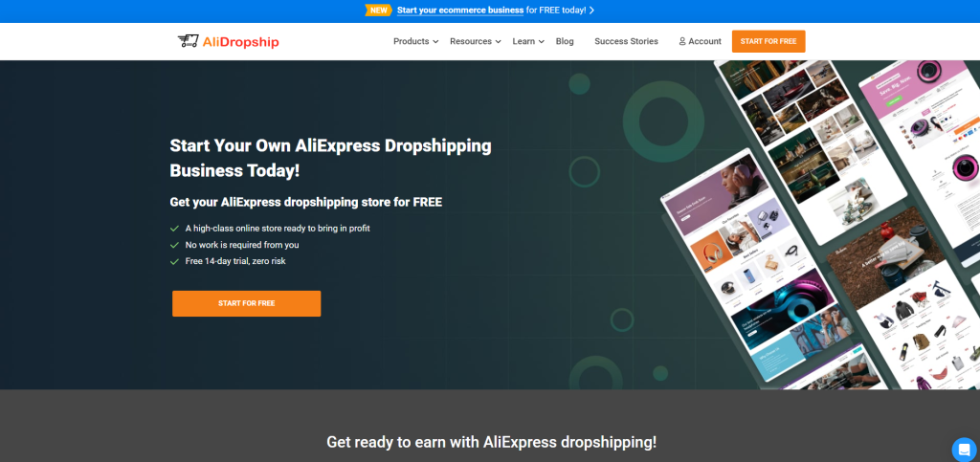Open the Blog page
Screen dimensions: 980x462
click(x=565, y=41)
